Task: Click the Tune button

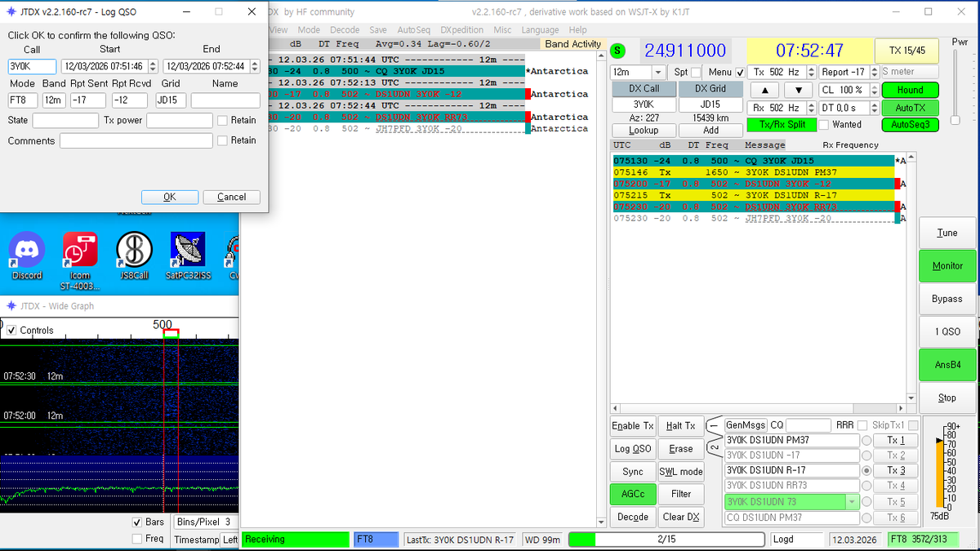Action: click(947, 233)
